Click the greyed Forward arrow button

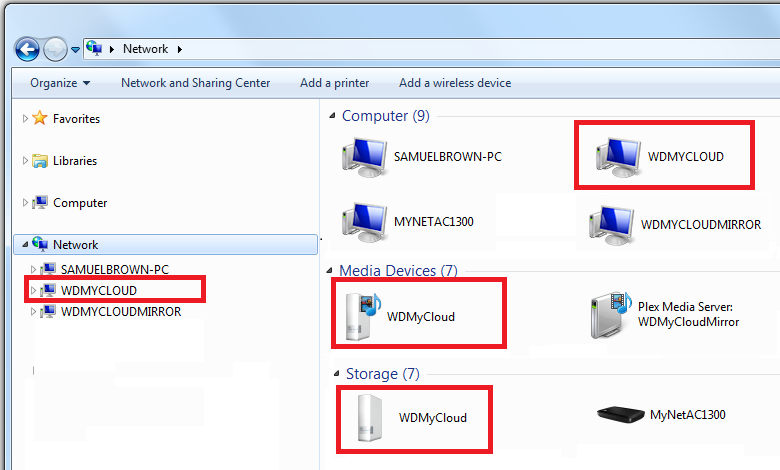point(55,49)
